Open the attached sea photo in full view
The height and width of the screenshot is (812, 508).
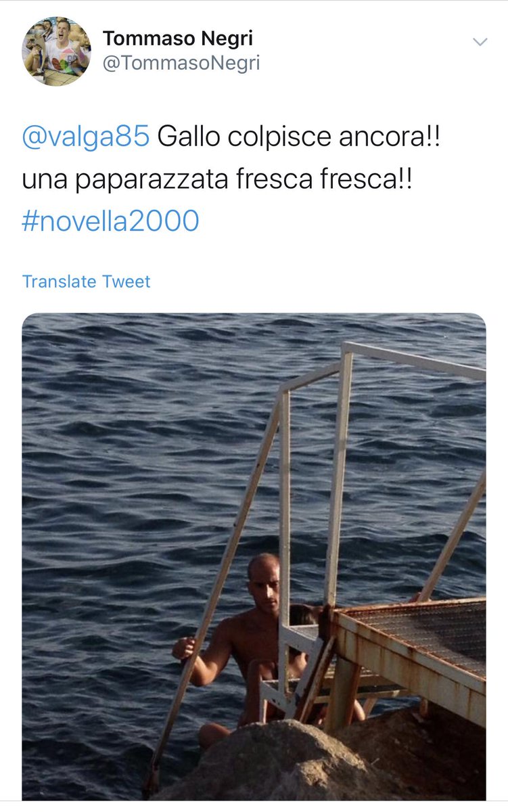(x=254, y=556)
